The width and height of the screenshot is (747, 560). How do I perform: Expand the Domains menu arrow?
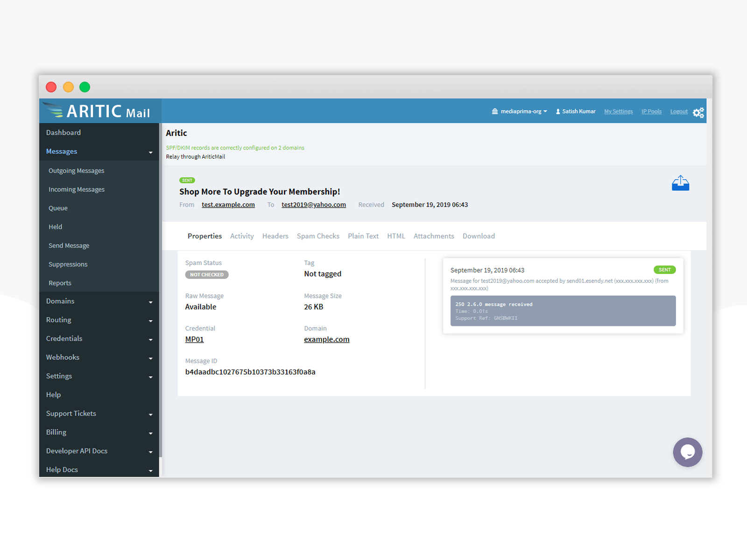click(150, 302)
